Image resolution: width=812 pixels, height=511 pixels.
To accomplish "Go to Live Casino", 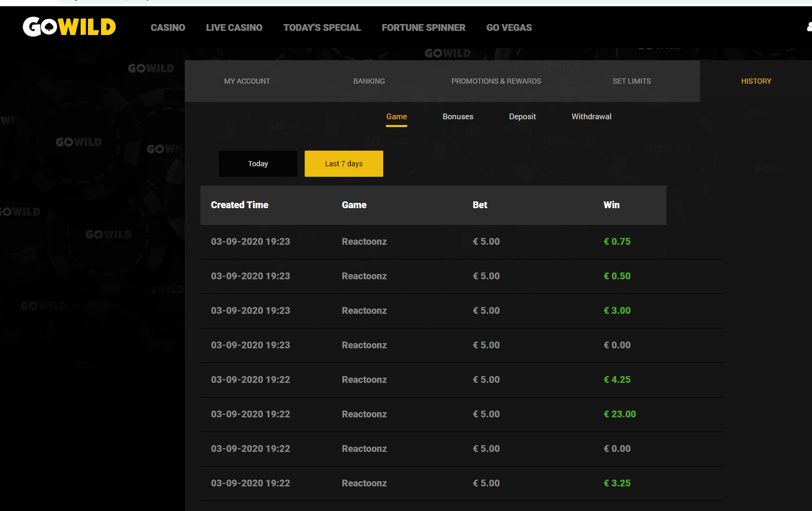I will [x=234, y=28].
